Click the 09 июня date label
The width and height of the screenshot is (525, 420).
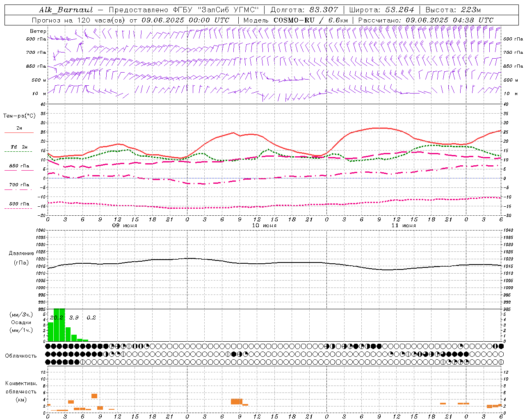[125, 226]
